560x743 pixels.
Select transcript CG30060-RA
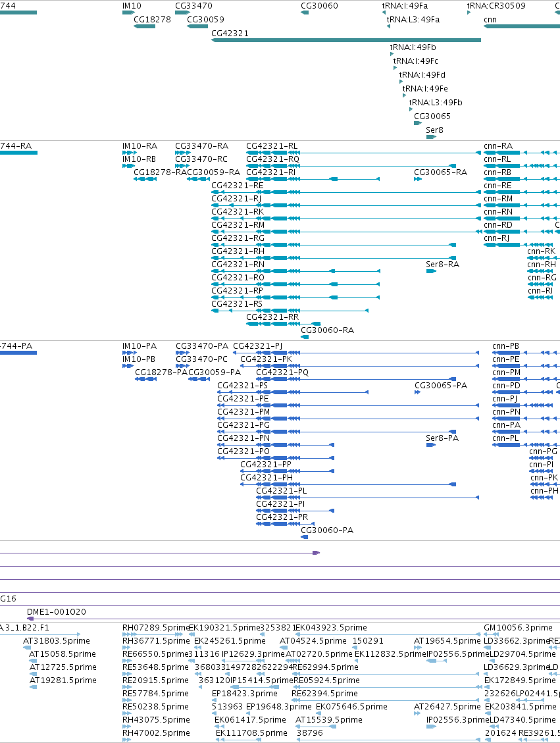327,330
